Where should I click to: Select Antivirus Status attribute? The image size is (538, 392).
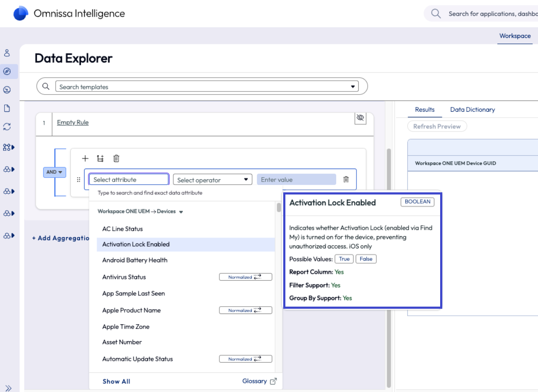coord(124,277)
